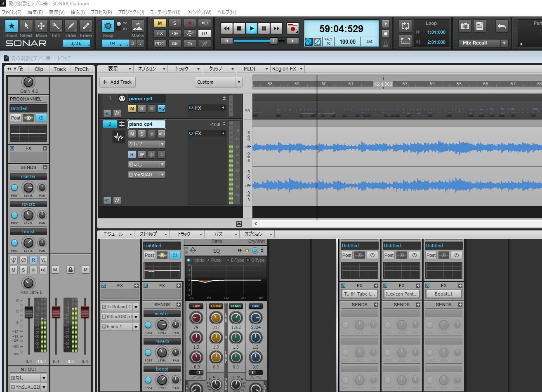Screen dimensions: 542x392
Task: Open the Marks module icon
Action: pos(138,26)
